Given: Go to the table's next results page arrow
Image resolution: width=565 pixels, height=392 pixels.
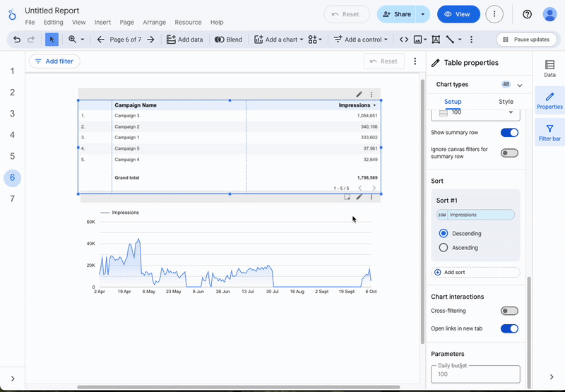Looking at the screenshot, I should tap(374, 188).
